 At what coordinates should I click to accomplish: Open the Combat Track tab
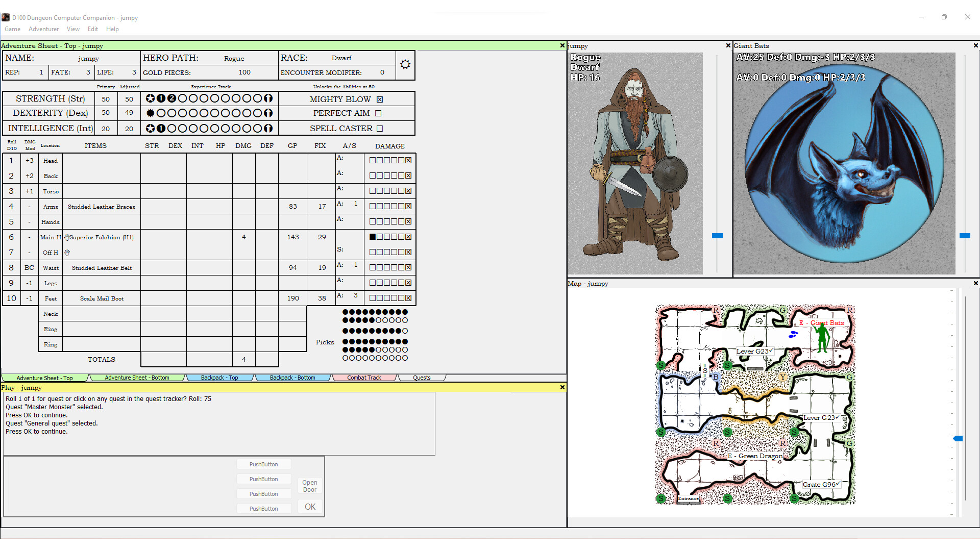pos(364,378)
